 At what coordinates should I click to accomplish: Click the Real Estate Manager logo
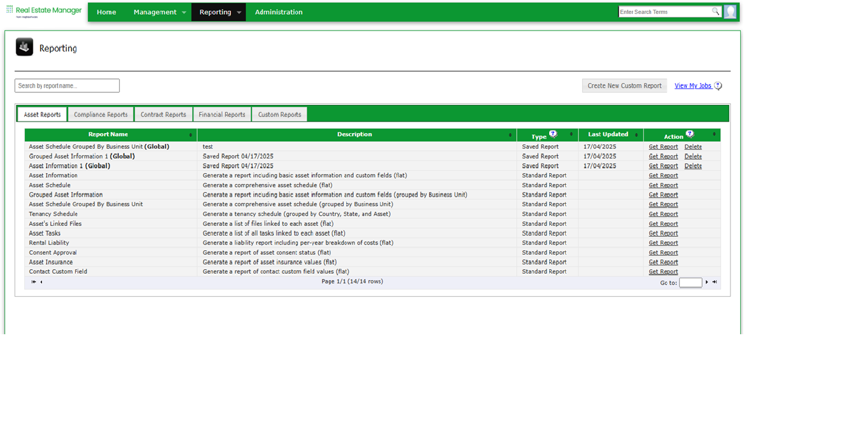click(44, 11)
